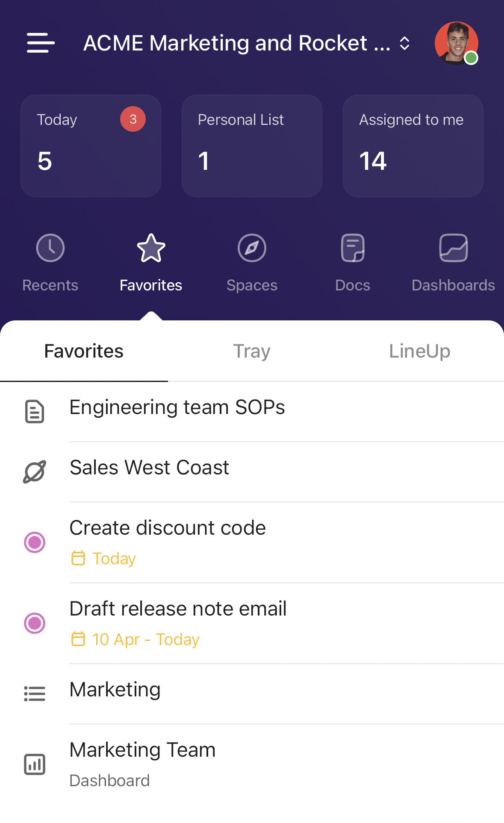Open the hamburger menu
504x823 pixels.
click(x=41, y=43)
